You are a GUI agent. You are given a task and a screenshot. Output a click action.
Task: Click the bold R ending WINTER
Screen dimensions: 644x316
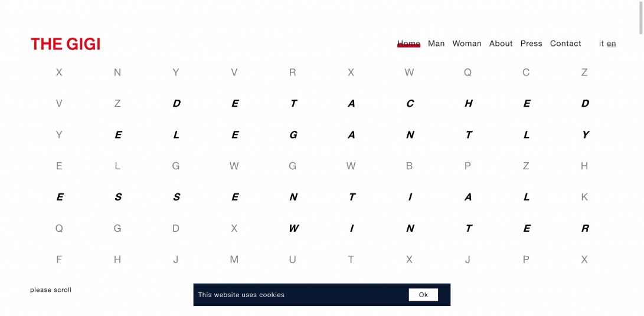pyautogui.click(x=586, y=229)
